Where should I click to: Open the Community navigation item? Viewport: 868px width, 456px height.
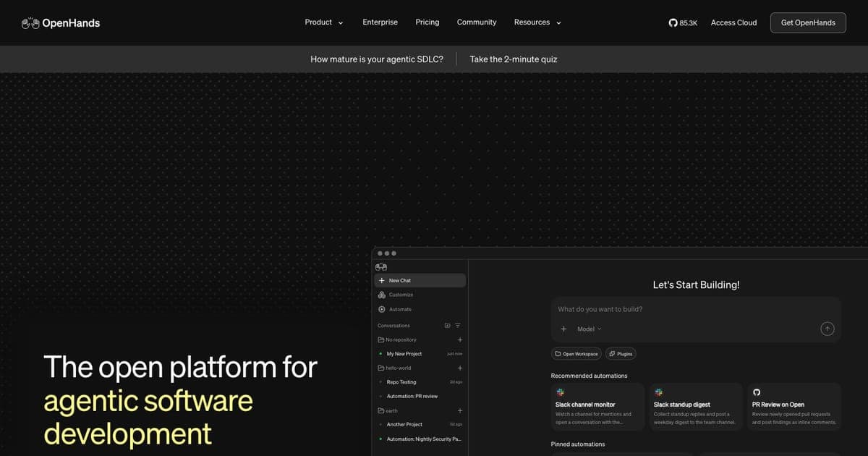pyautogui.click(x=477, y=22)
